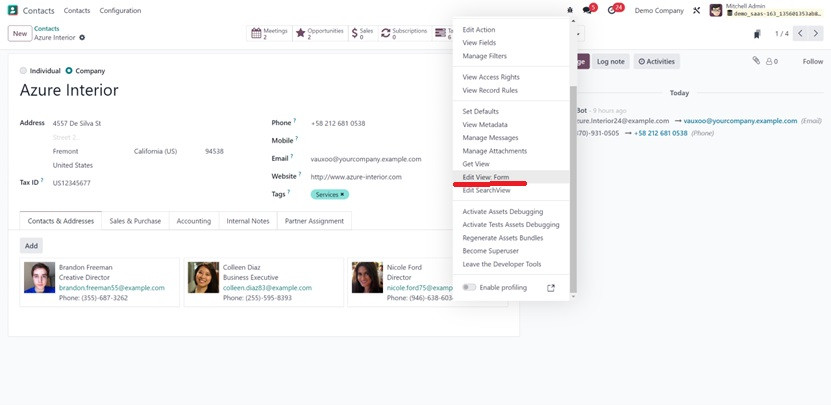
Task: Open the activities clock icon
Action: click(612, 10)
